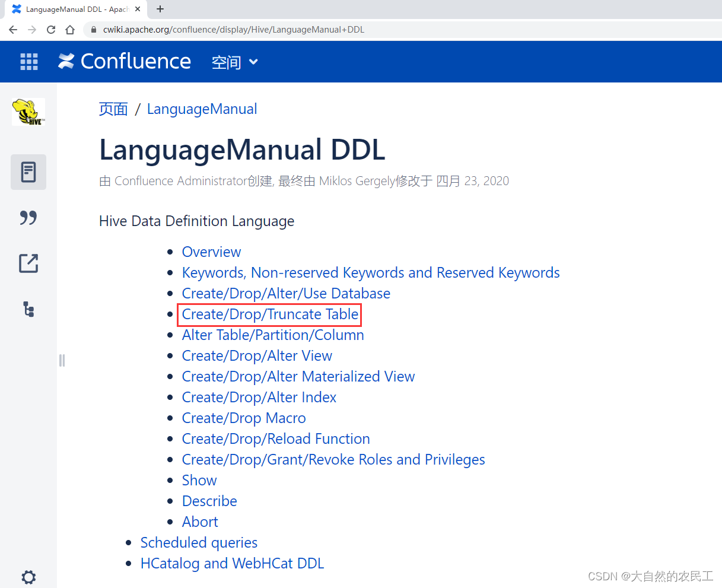Screen dimensions: 722x588
Task: Click the browser home icon
Action: tap(70, 30)
